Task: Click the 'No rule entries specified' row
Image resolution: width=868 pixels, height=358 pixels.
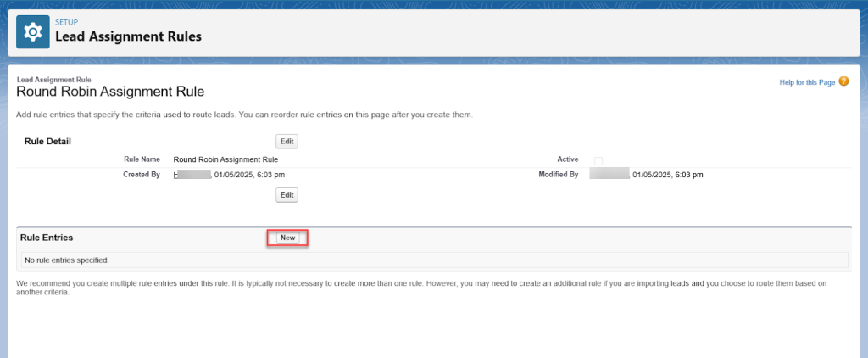Action: (67, 260)
